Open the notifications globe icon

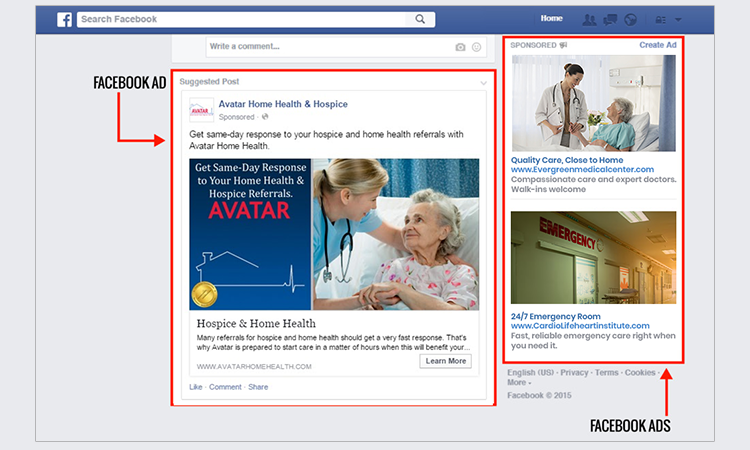[630, 20]
